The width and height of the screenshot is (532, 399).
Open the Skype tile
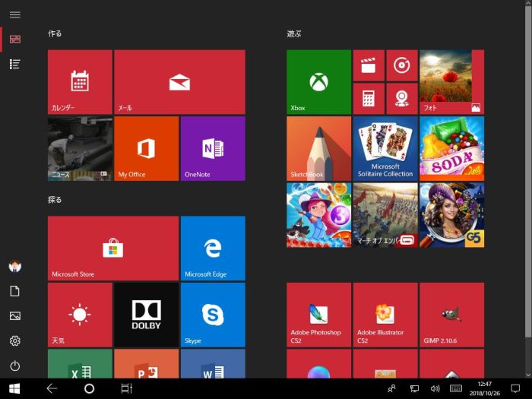[213, 314]
